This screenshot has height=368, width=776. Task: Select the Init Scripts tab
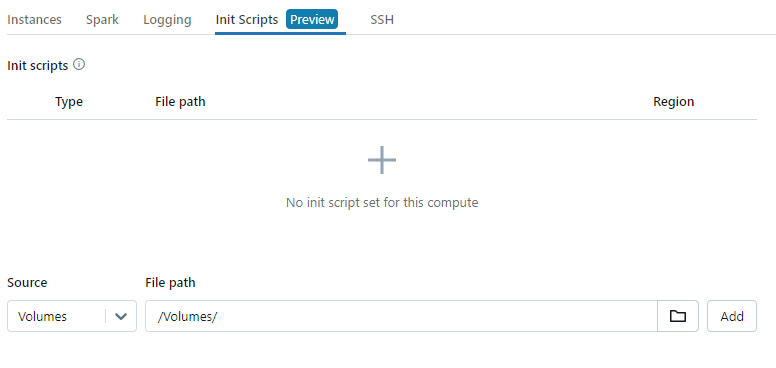coord(247,20)
